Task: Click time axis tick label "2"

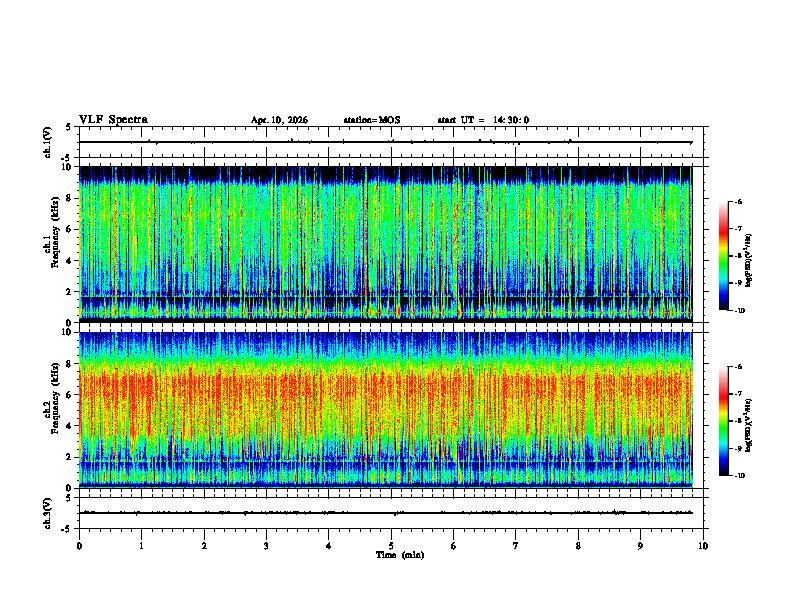Action: (x=204, y=546)
